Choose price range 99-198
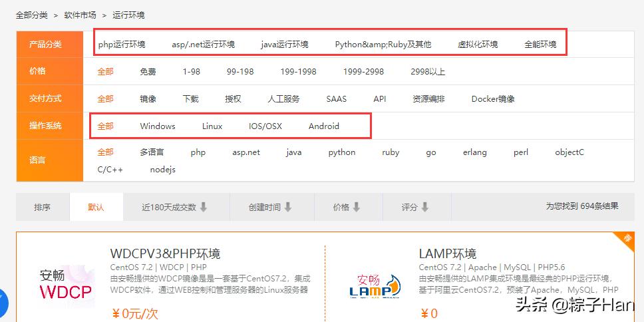The height and width of the screenshot is (322, 644). [x=240, y=71]
